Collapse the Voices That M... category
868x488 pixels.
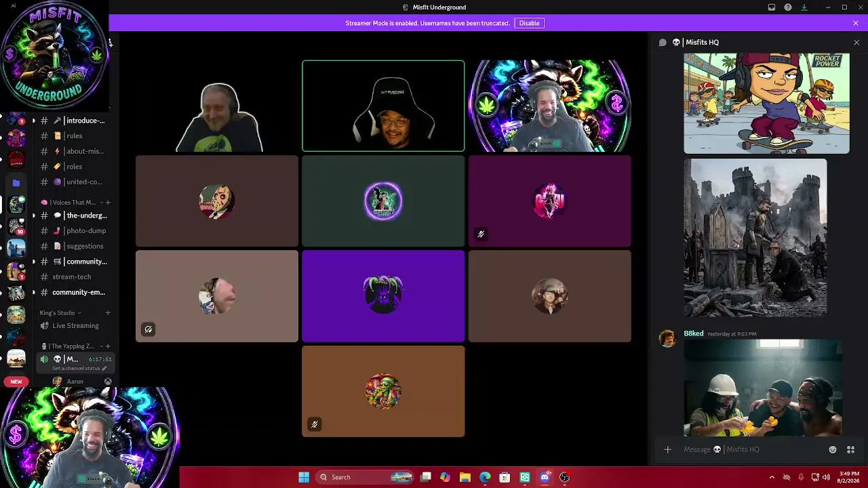point(73,203)
